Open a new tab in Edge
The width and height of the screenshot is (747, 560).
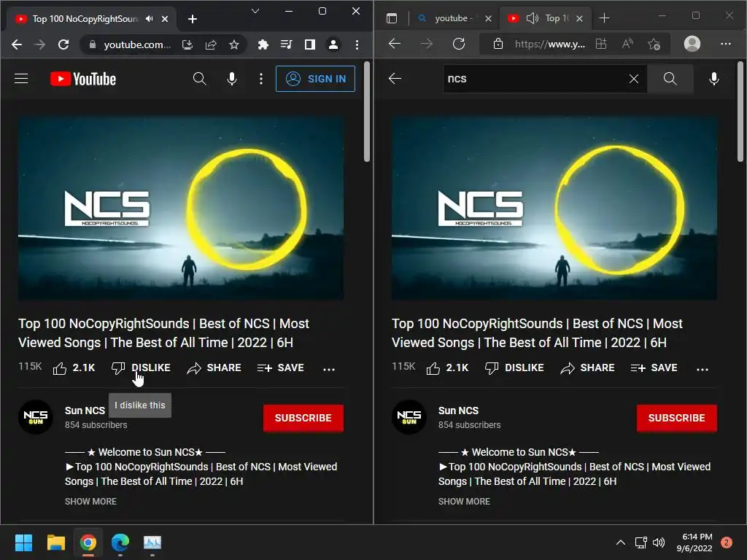604,18
